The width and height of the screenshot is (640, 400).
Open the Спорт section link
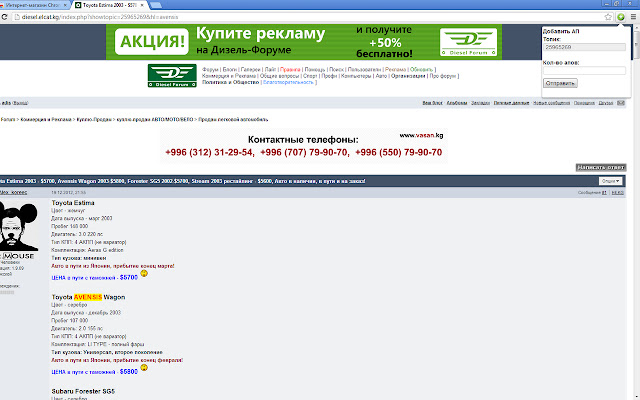310,76
